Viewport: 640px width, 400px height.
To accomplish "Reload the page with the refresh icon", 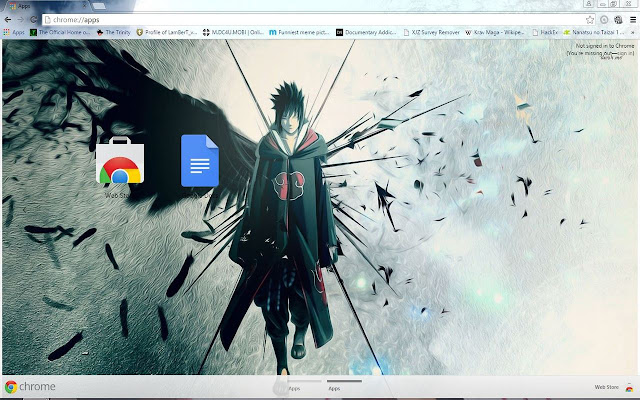I will coord(33,20).
